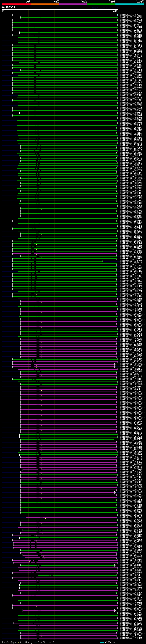Select hit UniRef100_B8N1E9
The width and height of the screenshot is (146, 644).
click(131, 369)
